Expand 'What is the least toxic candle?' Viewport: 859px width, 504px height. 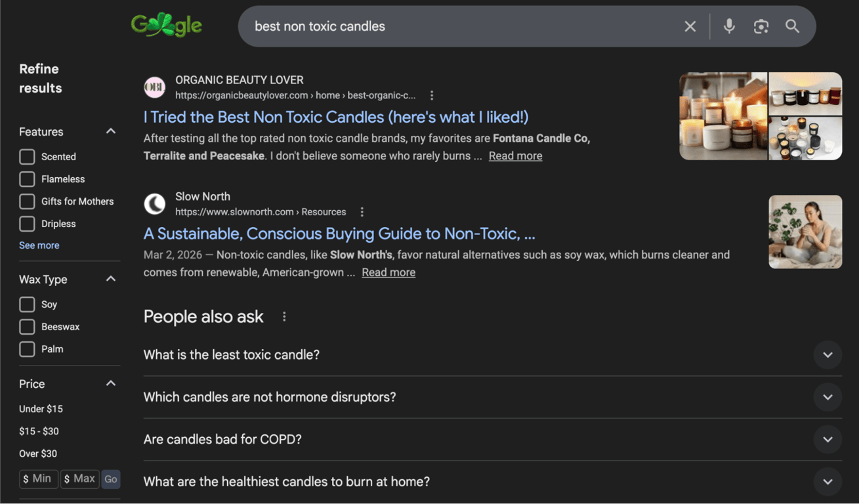point(828,354)
